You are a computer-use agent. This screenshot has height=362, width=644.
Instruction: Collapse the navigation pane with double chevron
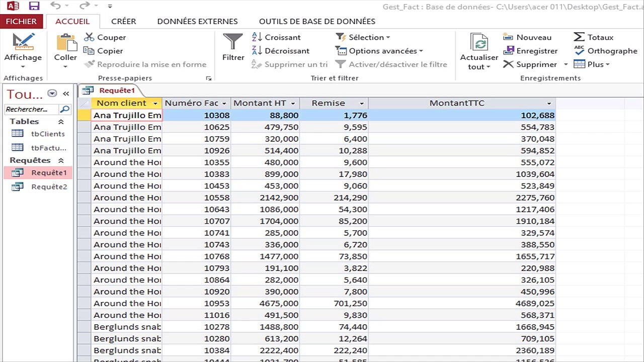pyautogui.click(x=66, y=94)
